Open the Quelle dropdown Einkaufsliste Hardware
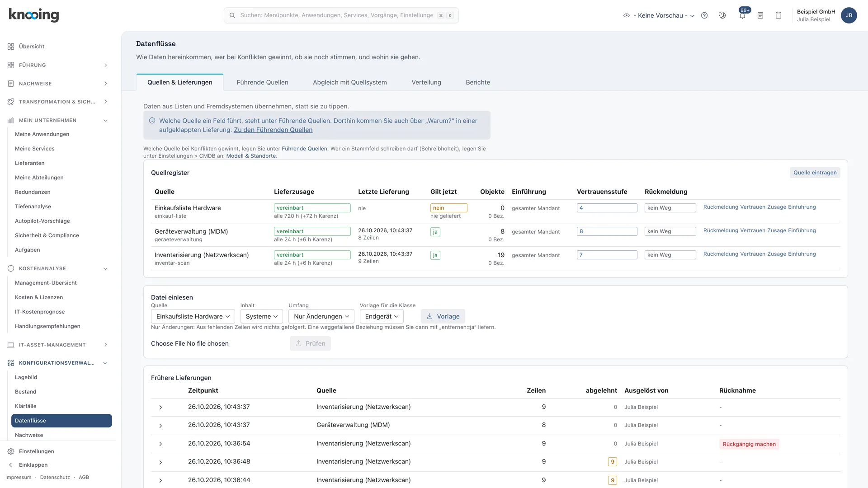This screenshot has height=488, width=868. [193, 316]
